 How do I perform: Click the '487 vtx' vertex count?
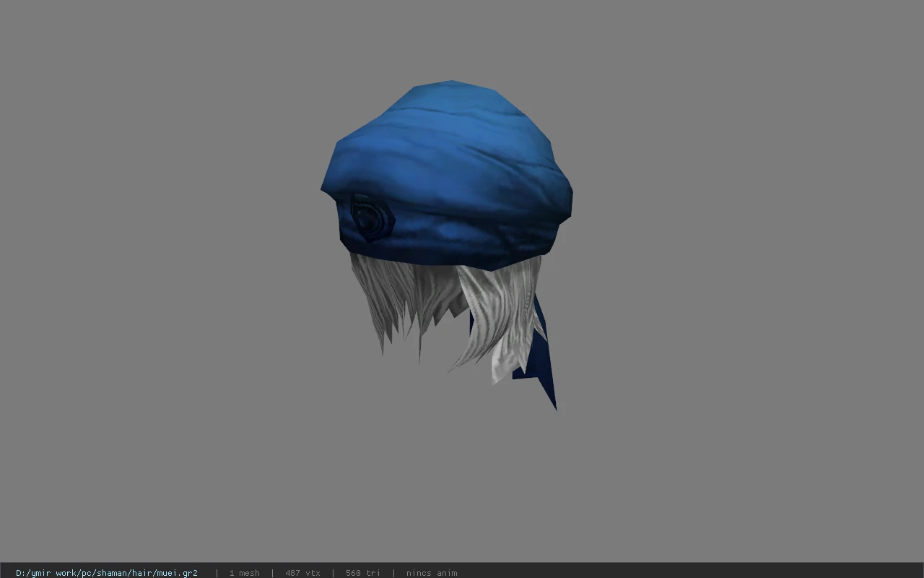pyautogui.click(x=302, y=573)
